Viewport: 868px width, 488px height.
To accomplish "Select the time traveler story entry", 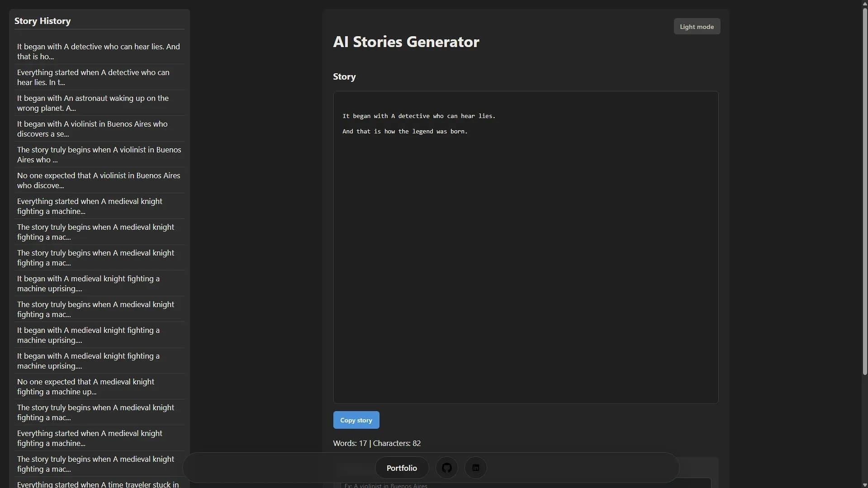I will 99,483.
